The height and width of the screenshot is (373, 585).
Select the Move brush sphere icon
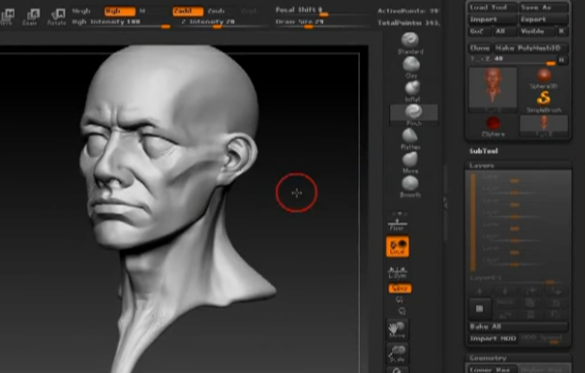tap(410, 160)
